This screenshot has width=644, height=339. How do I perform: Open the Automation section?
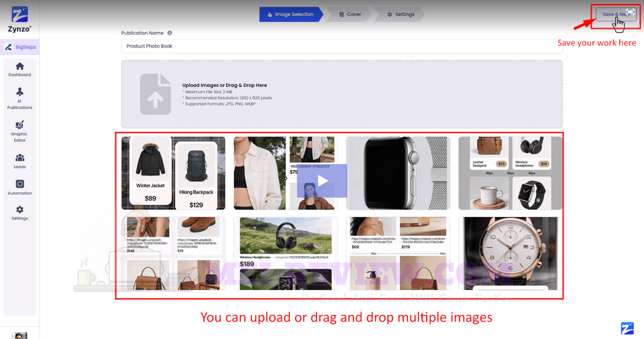pos(19,187)
